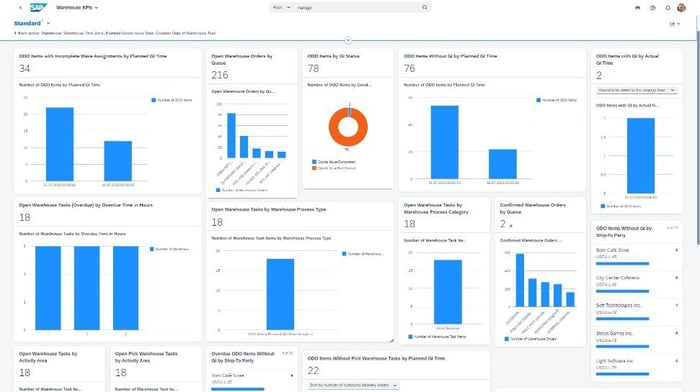700x392 pixels.
Task: Click the tallest bar in Confirmed Warehouse Orders chart
Action: (x=520, y=280)
